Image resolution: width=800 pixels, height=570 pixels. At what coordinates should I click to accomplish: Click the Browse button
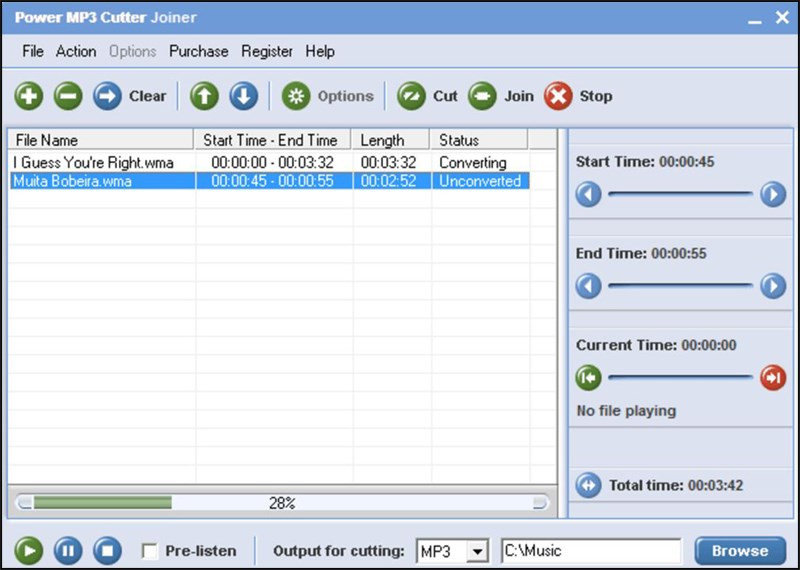(740, 551)
